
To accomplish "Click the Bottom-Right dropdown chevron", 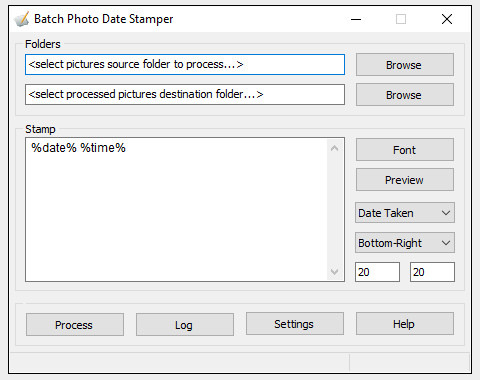I will [x=446, y=243].
